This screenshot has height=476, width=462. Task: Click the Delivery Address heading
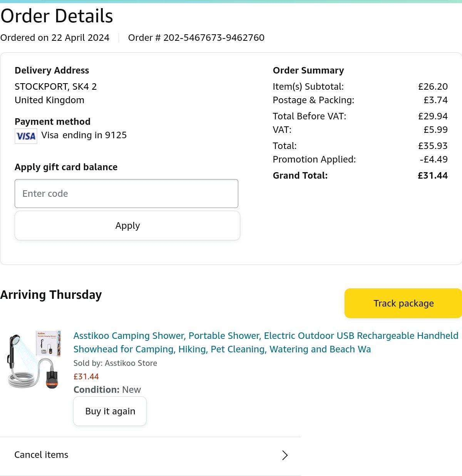52,70
